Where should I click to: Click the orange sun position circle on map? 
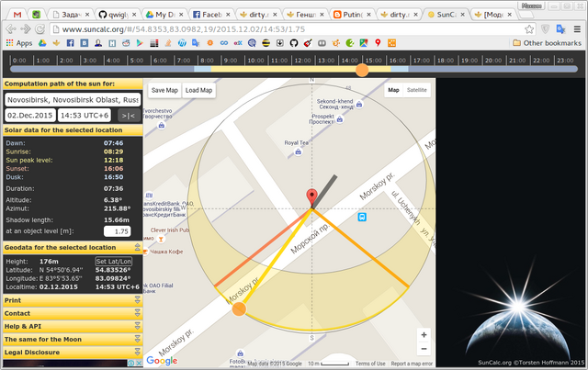click(x=239, y=308)
